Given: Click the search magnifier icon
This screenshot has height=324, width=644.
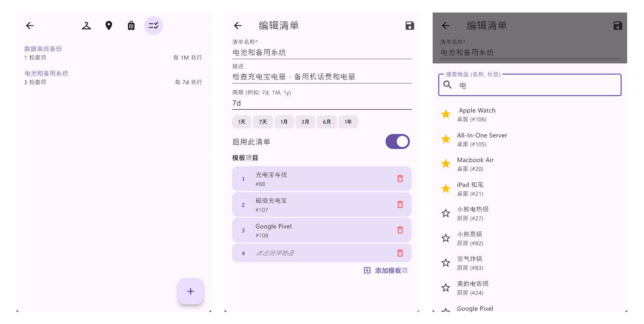Looking at the screenshot, I should coord(447,85).
